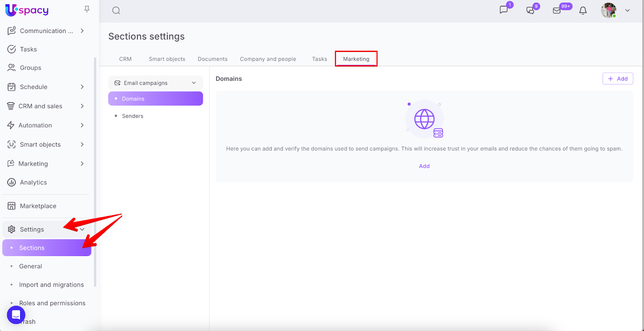This screenshot has height=331, width=644.
Task: Open the chat messages icon
Action: 504,10
